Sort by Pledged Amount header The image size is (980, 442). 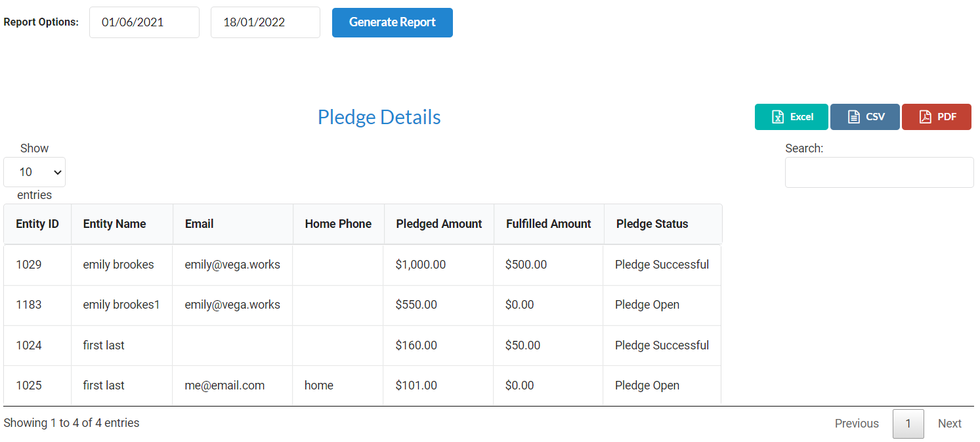click(x=439, y=224)
